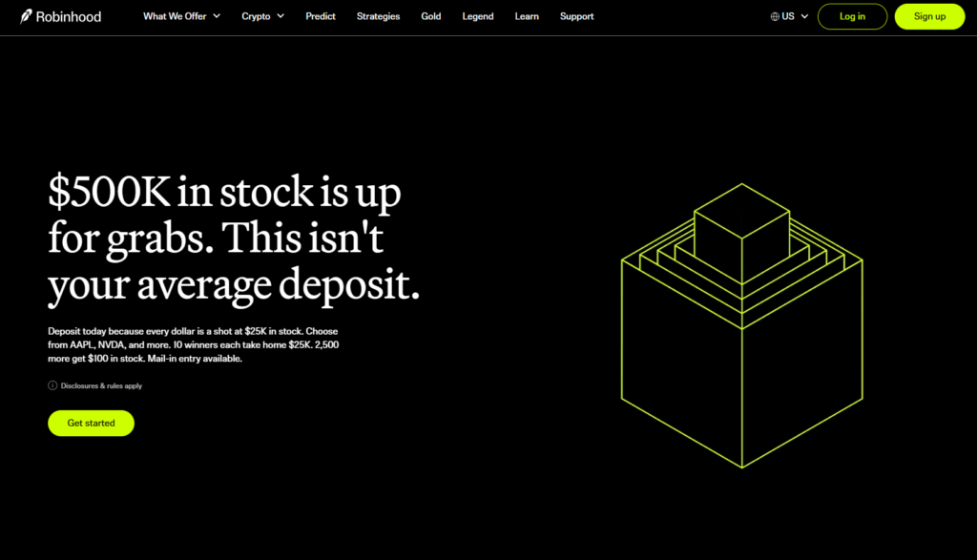Screen dimensions: 977x560
Task: Click the nested cube illustration
Action: pos(741,325)
